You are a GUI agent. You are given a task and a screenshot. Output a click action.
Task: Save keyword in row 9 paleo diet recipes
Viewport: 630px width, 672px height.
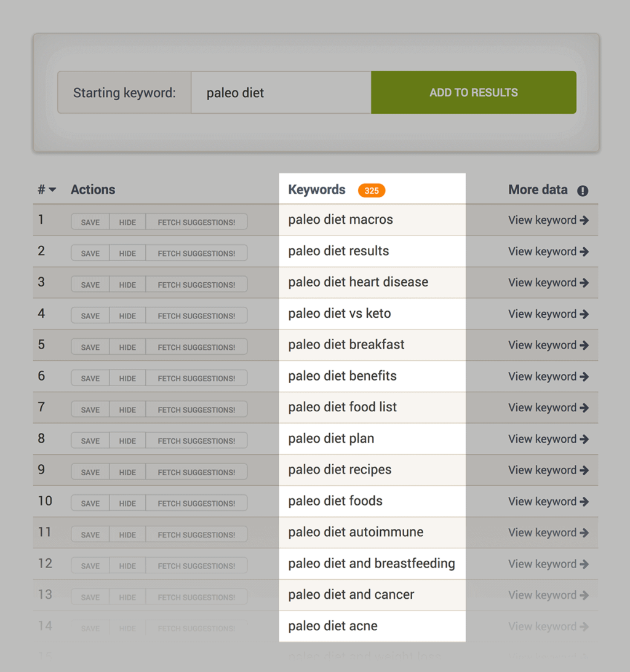point(90,472)
